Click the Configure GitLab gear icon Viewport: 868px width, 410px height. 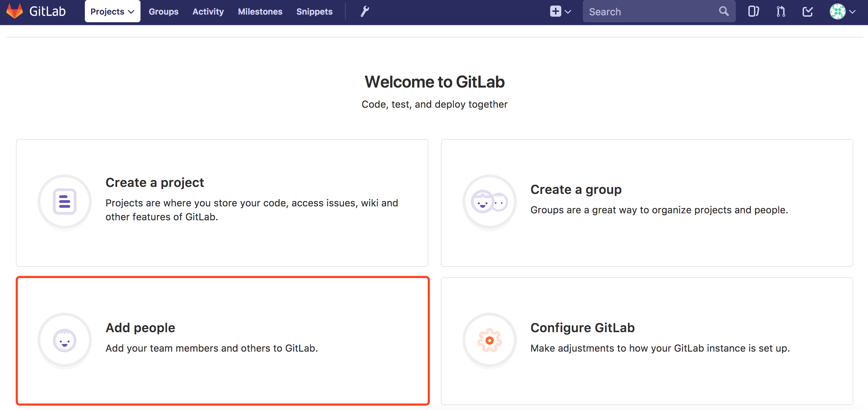[490, 340]
